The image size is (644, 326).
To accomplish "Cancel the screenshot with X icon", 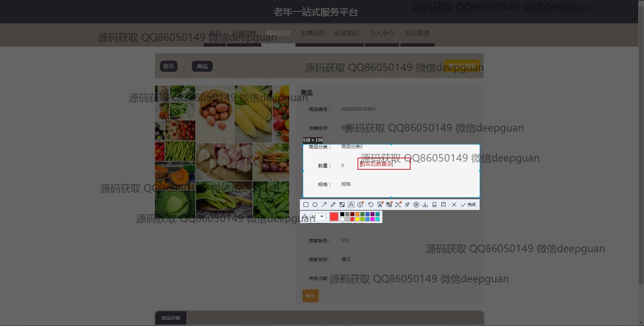I will tap(454, 205).
